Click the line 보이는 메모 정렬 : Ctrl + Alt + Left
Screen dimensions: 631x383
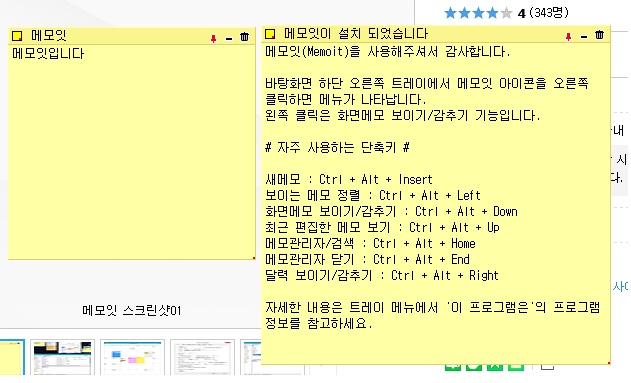tap(373, 195)
